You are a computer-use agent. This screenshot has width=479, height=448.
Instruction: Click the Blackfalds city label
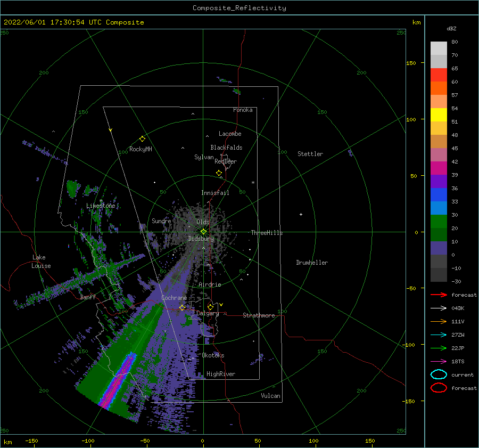tap(226, 148)
